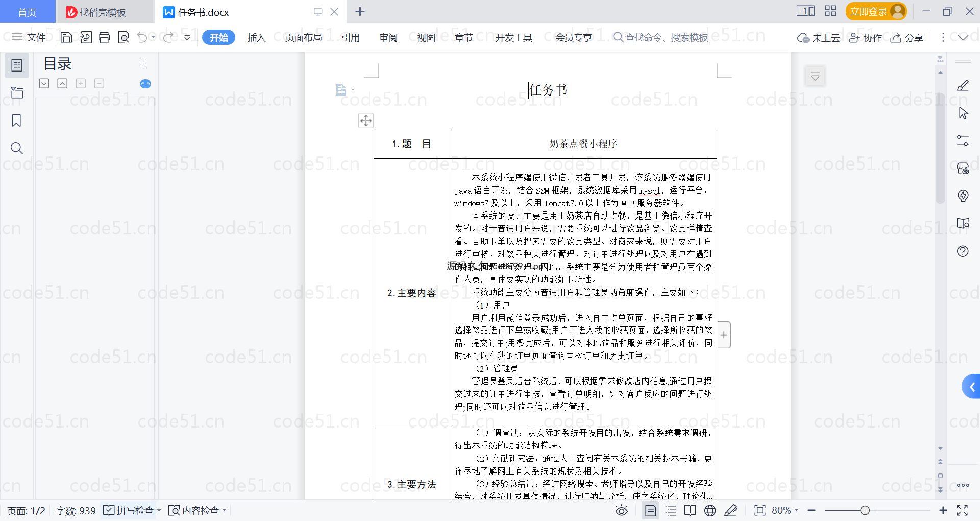Select the 视图 ribbon tab

pyautogui.click(x=426, y=37)
